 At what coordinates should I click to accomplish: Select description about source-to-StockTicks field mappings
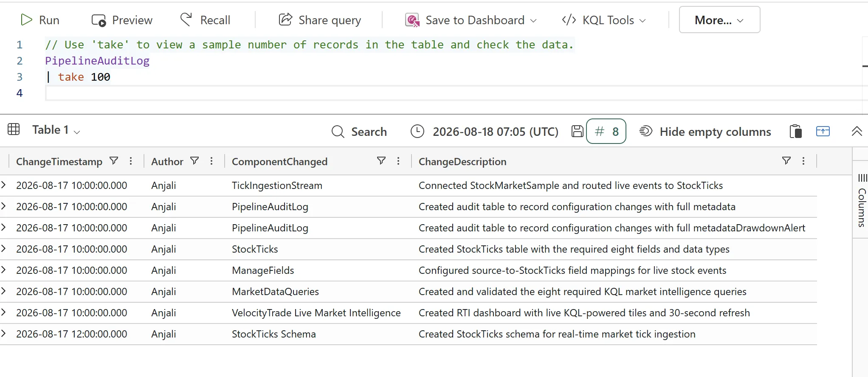click(x=572, y=270)
